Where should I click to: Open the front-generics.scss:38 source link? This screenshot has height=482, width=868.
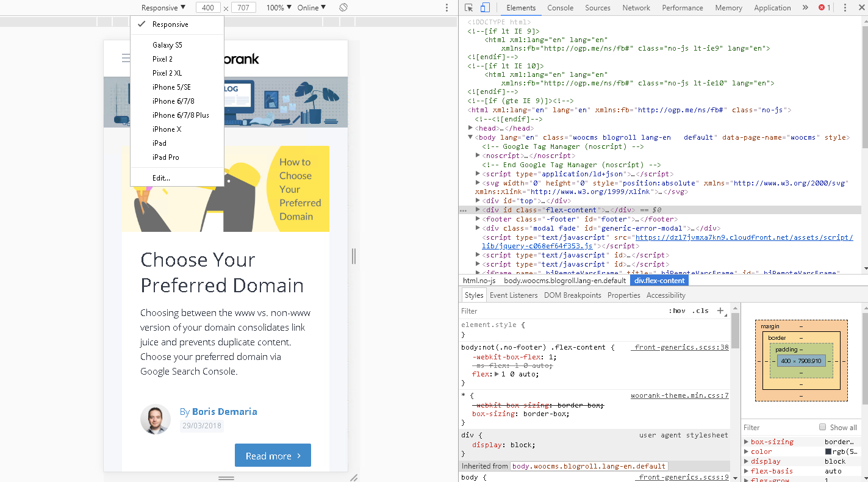coord(679,347)
